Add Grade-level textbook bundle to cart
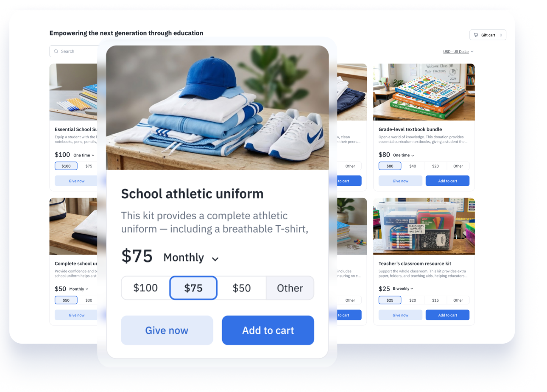The image size is (547, 392). (447, 181)
